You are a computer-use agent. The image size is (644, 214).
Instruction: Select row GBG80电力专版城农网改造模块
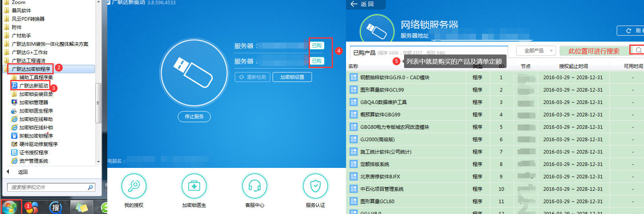click(495, 127)
